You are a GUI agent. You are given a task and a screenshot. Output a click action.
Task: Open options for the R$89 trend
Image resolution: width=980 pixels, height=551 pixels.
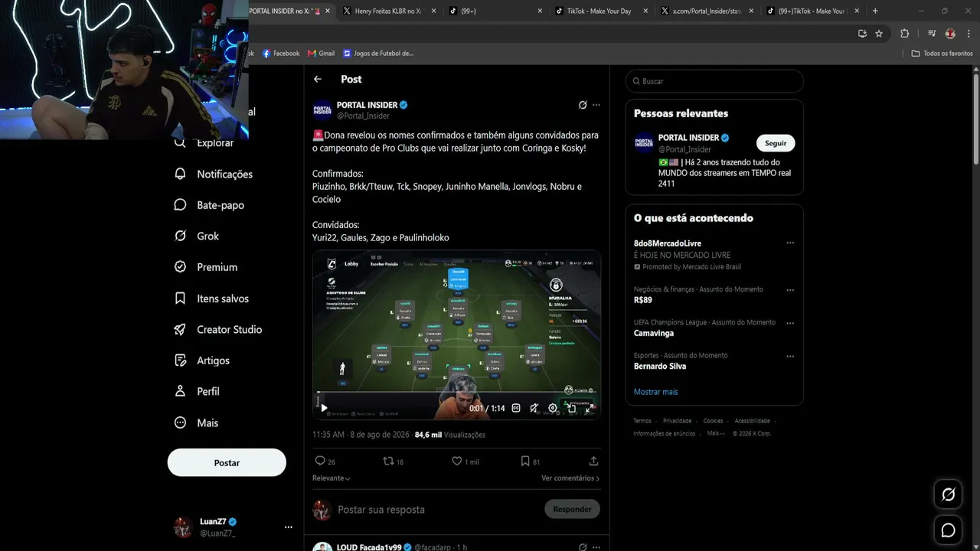coord(790,290)
